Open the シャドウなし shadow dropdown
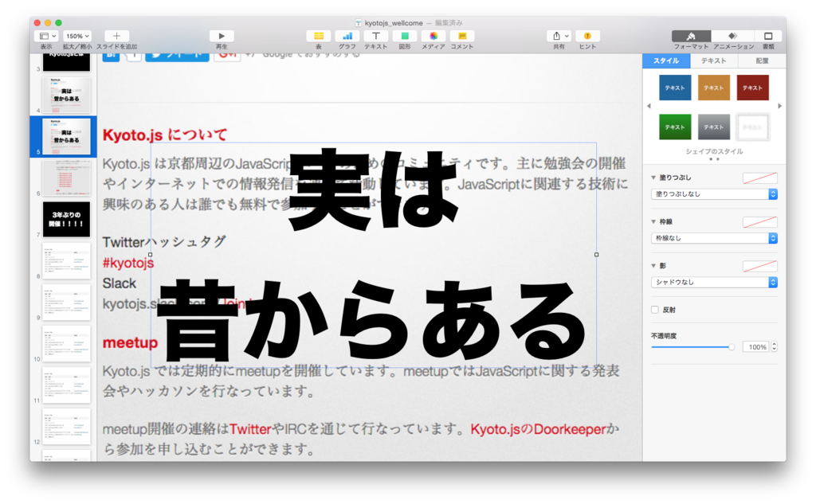Image resolution: width=816 pixels, height=504 pixels. pos(714,283)
